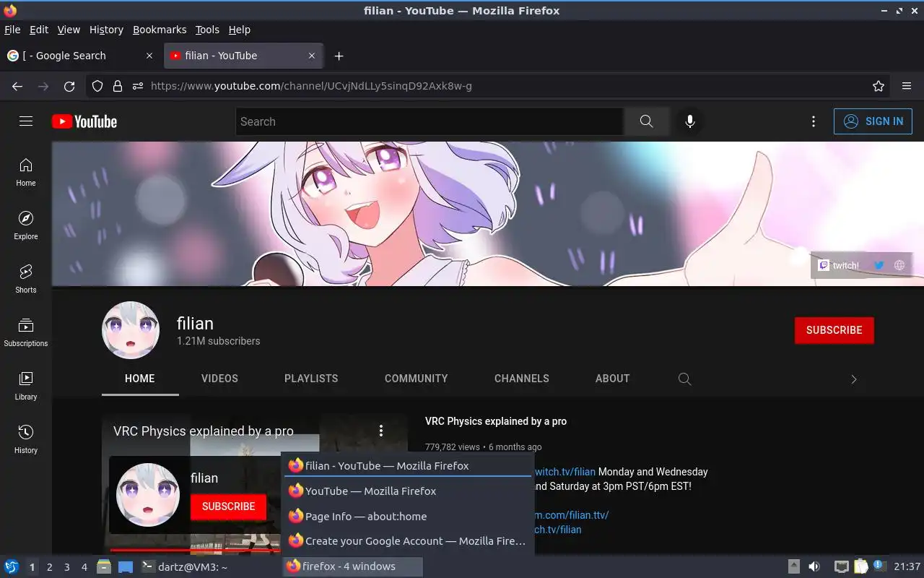This screenshot has width=924, height=578.
Task: Reload the current page
Action: 69,86
